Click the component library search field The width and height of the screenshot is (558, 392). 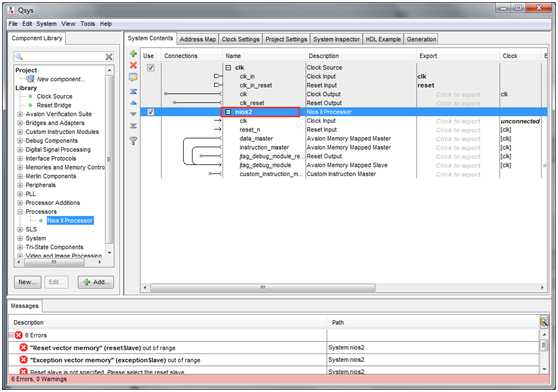pyautogui.click(x=64, y=57)
